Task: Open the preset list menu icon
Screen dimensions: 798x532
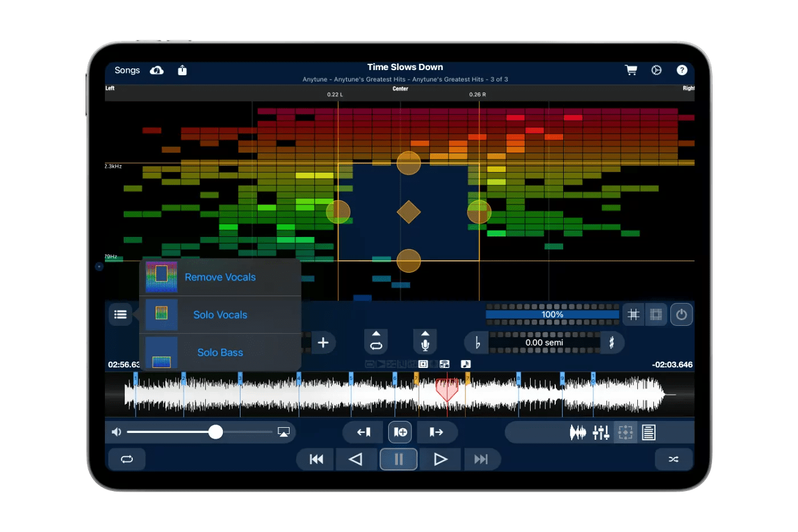Action: [x=120, y=314]
